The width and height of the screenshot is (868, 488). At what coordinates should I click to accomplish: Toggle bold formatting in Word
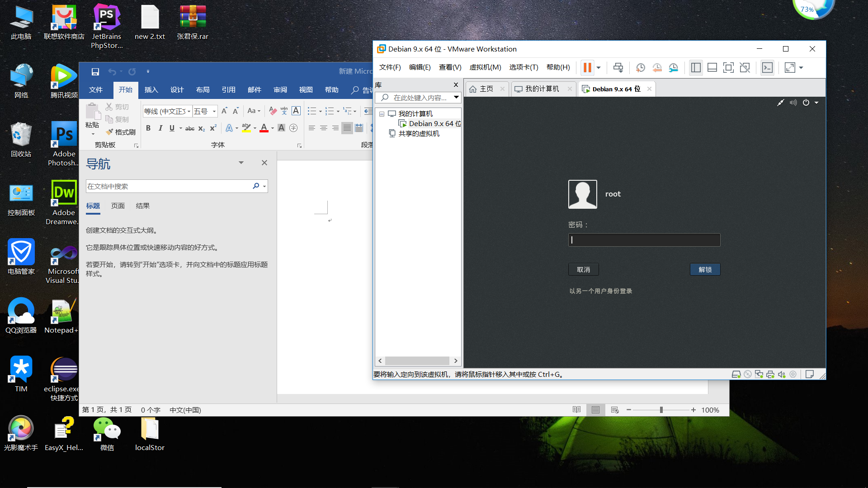pyautogui.click(x=148, y=128)
